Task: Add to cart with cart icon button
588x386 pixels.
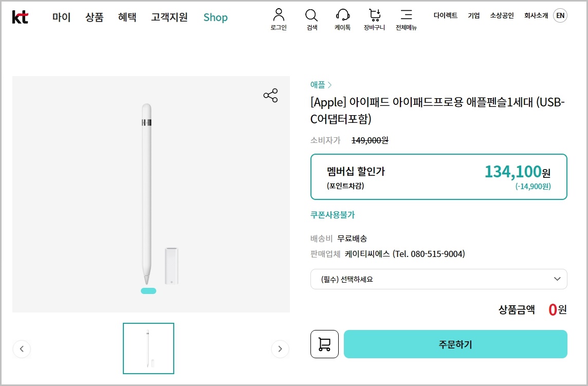Action: click(x=324, y=344)
